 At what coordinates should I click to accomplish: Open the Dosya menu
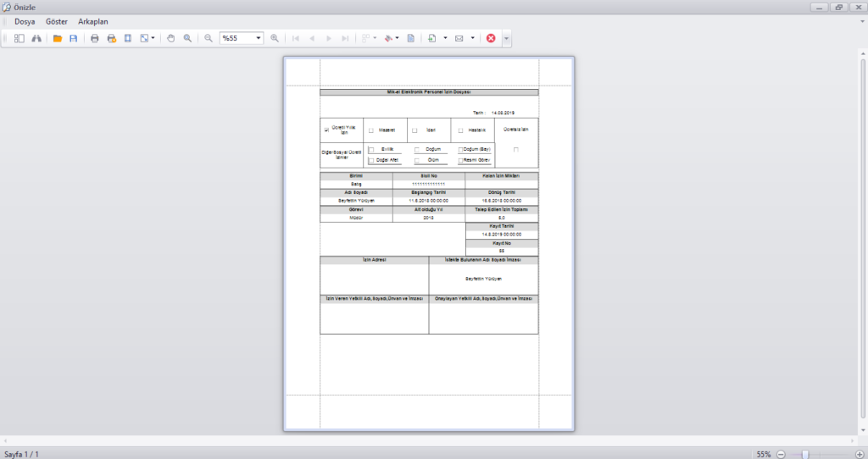(25, 21)
